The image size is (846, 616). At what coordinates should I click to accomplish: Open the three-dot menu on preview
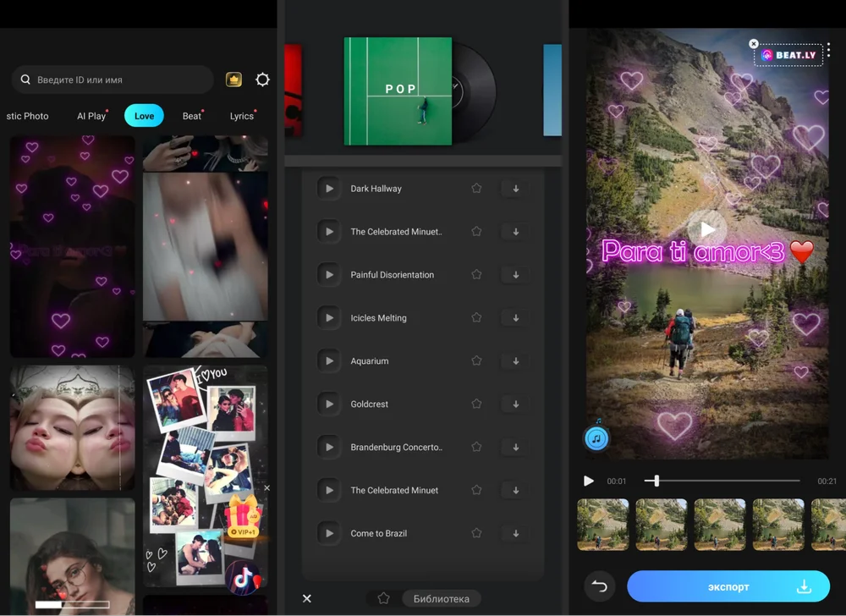point(828,49)
